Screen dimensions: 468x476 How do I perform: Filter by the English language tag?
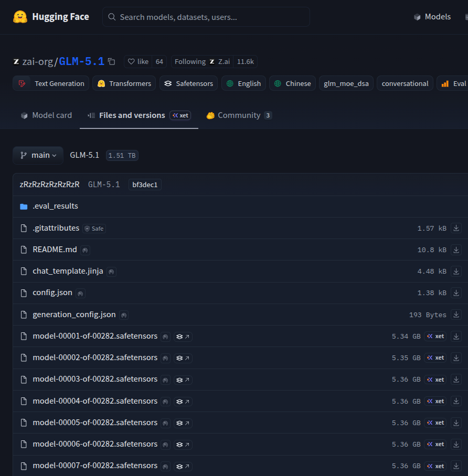[243, 83]
